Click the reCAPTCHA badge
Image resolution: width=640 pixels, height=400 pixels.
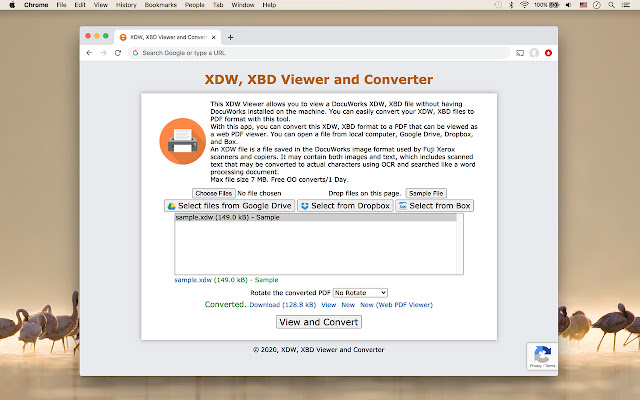[542, 356]
